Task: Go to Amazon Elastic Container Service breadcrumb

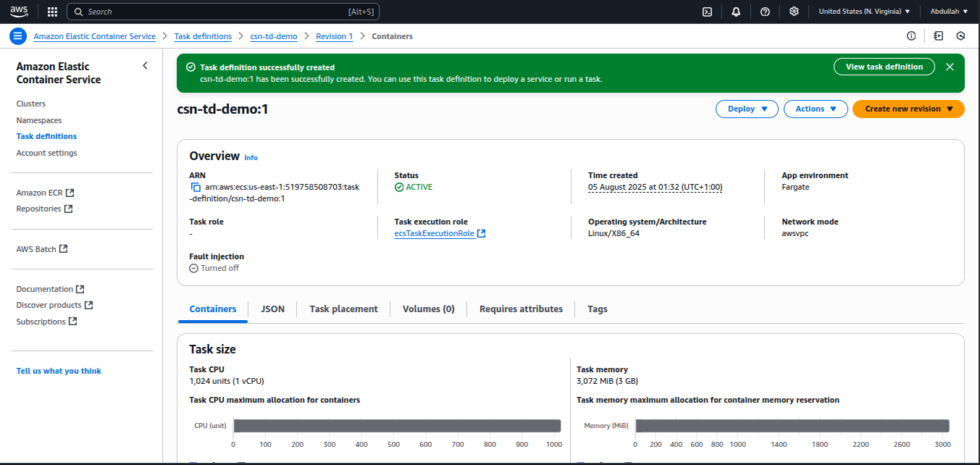Action: click(94, 36)
